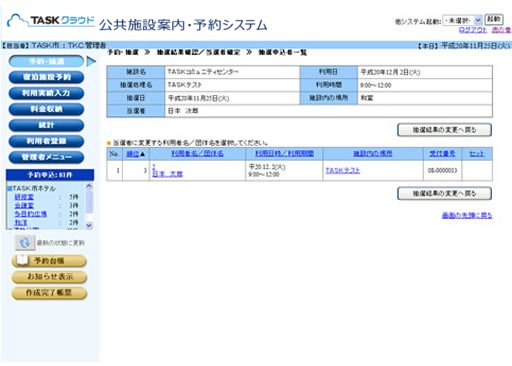The image size is (512, 366).
Task: Open the last facility link above the list's cut-off edge
Action: pos(21,222)
